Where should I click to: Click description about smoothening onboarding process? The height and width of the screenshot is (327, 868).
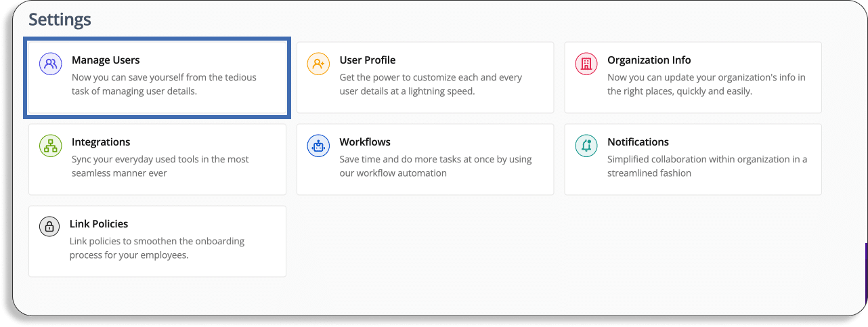(x=157, y=248)
